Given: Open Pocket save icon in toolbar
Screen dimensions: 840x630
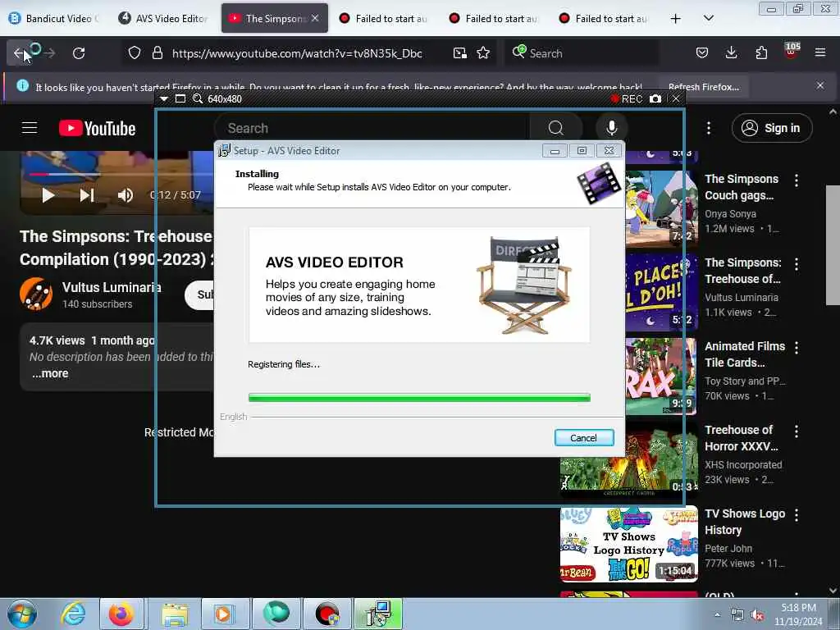Looking at the screenshot, I should click(x=702, y=53).
